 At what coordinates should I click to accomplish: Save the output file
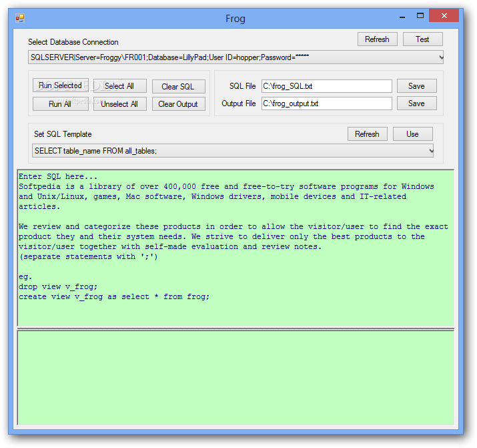[x=417, y=103]
